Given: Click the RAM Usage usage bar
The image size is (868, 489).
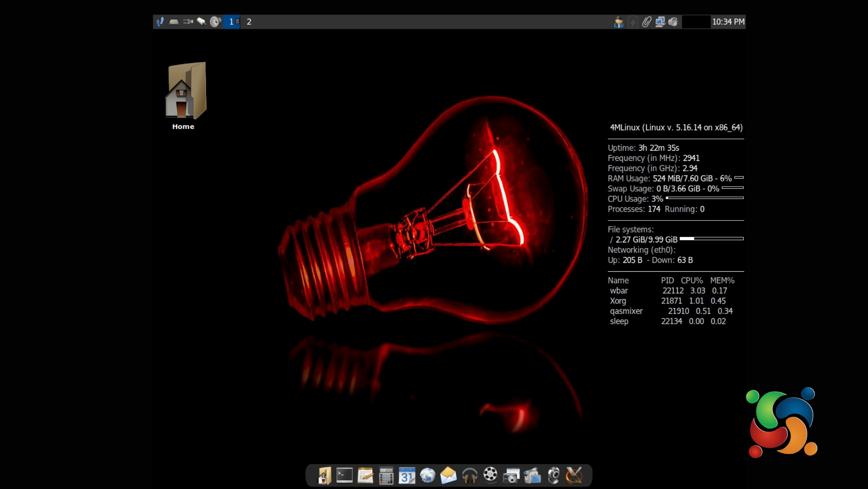Looking at the screenshot, I should point(739,177).
